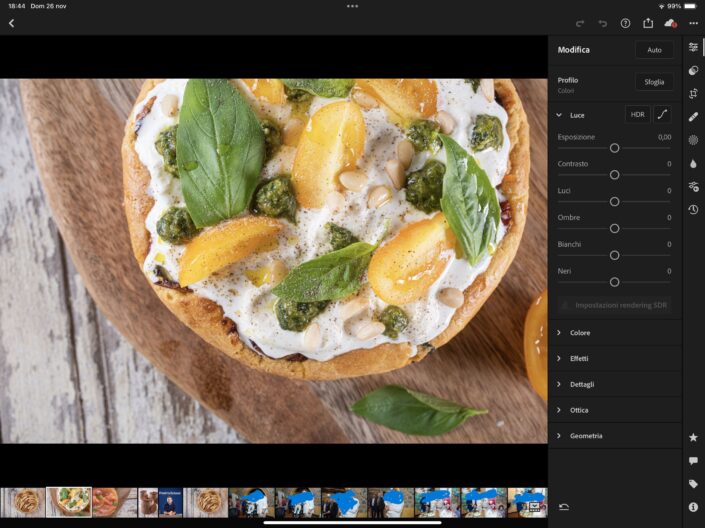Open the versions history panel

coord(693,210)
